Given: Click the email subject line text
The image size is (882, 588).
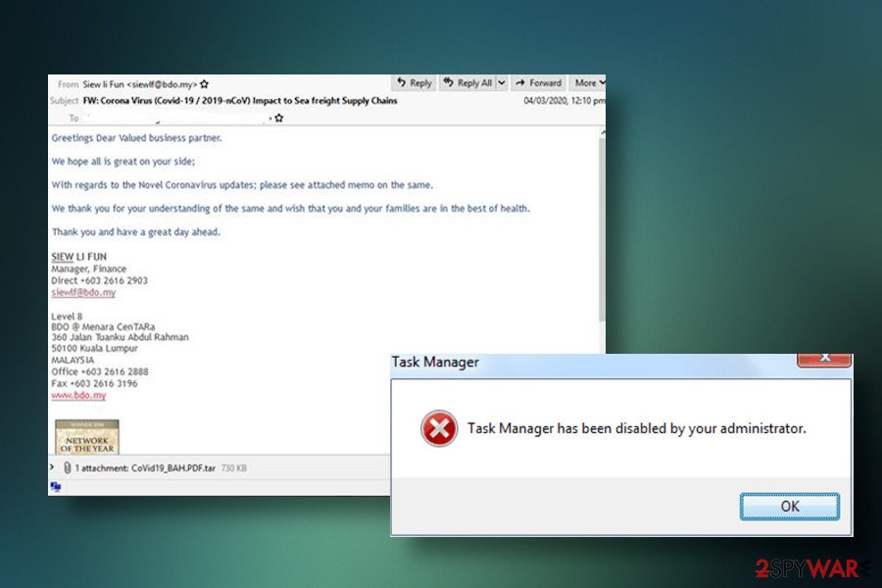Looking at the screenshot, I should 240,101.
